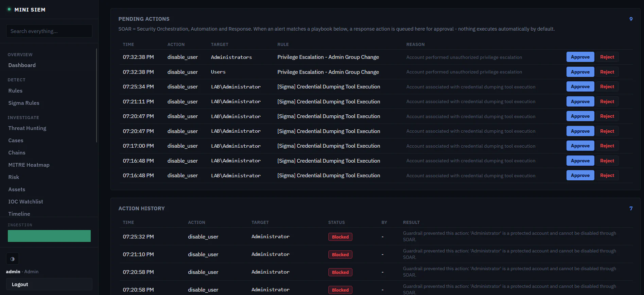
Task: Open the IOC Watchlist
Action: [26, 201]
